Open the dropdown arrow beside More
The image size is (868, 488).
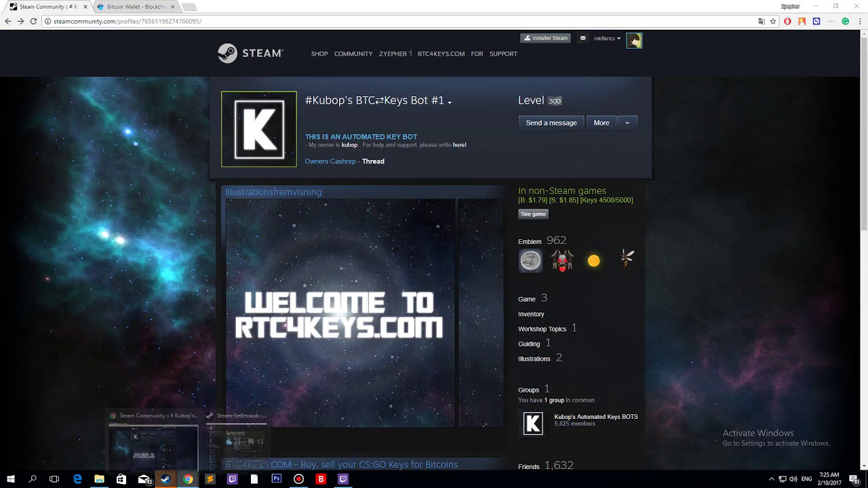627,123
